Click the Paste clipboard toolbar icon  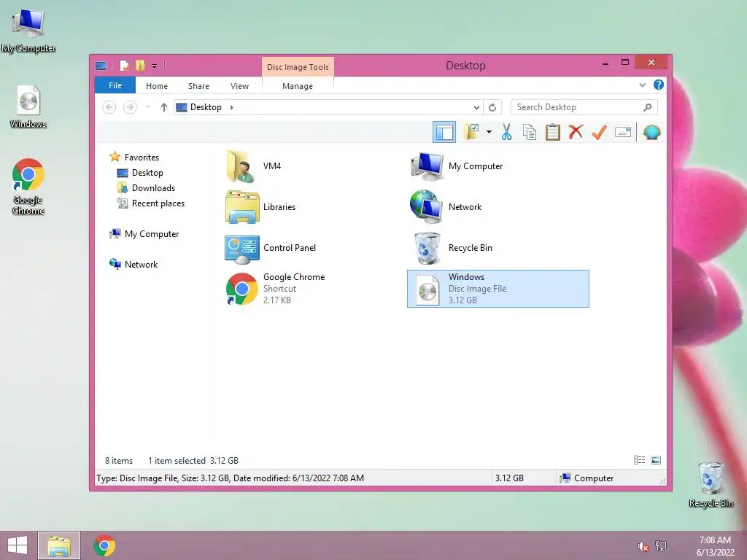point(553,132)
